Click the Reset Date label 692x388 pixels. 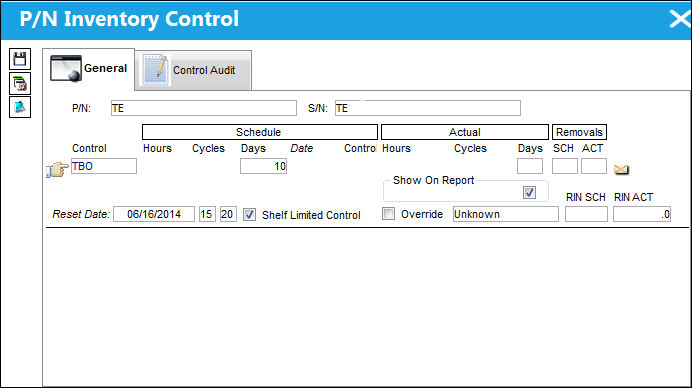[x=81, y=214]
